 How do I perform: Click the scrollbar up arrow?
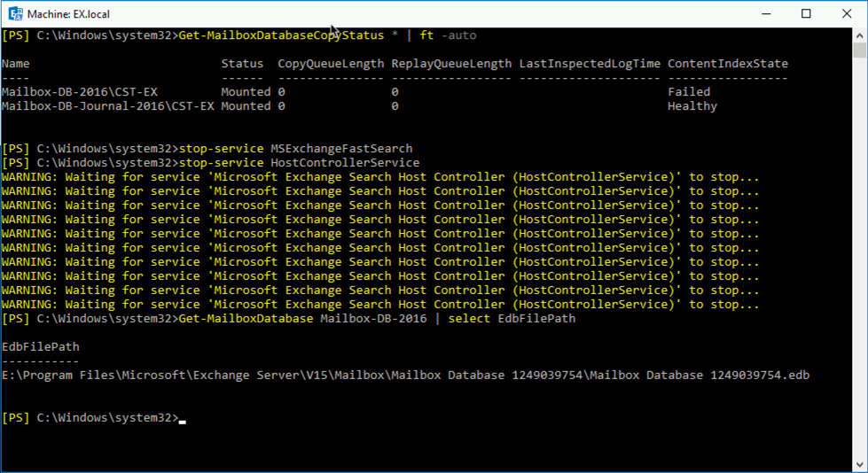coord(859,35)
